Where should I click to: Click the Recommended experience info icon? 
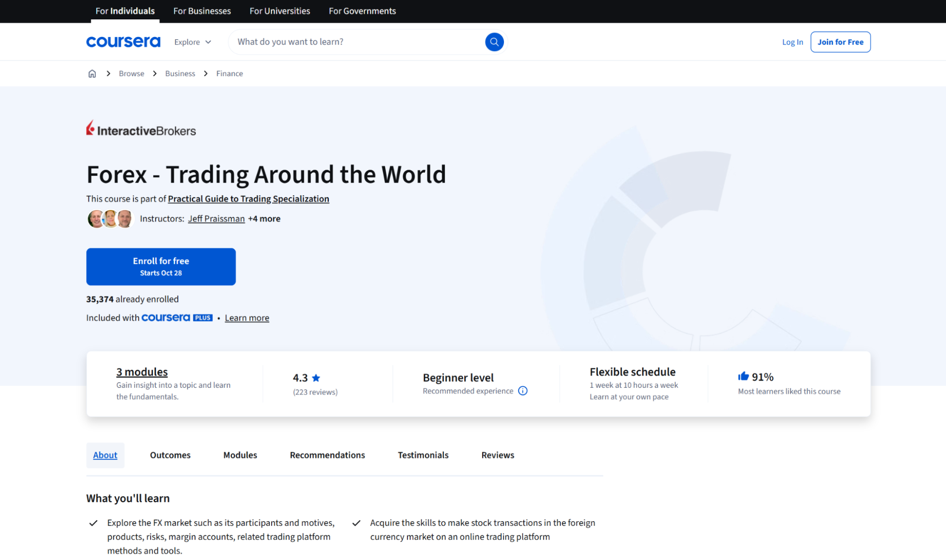point(522,391)
